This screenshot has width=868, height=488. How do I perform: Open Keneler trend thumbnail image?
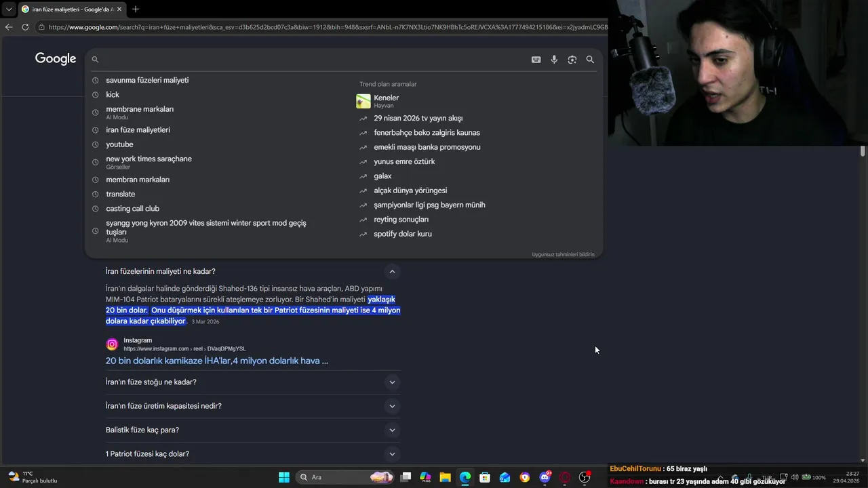(363, 101)
